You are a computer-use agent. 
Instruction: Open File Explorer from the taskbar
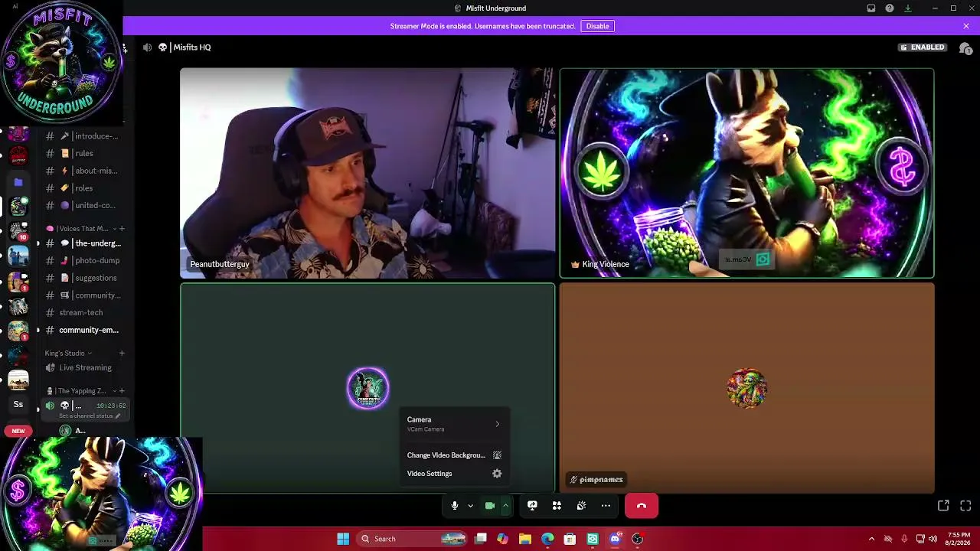point(524,539)
